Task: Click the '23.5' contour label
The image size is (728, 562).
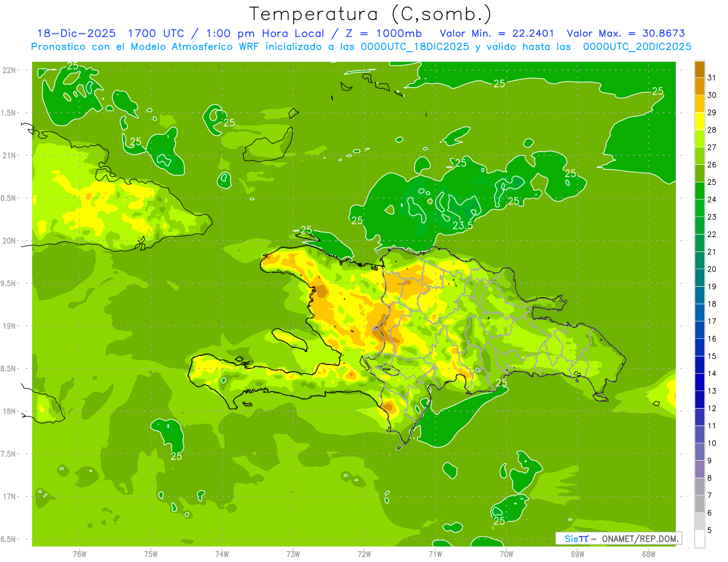Action: point(463,226)
